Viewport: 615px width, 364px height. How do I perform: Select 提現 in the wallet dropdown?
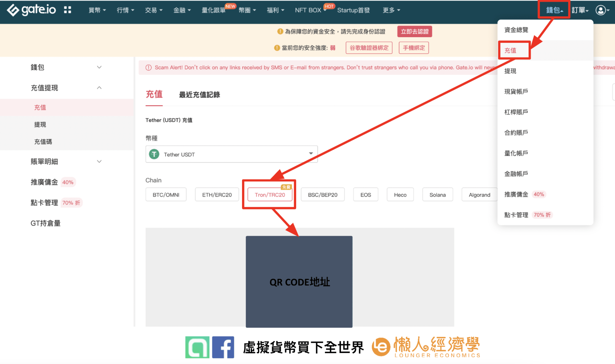546,71
